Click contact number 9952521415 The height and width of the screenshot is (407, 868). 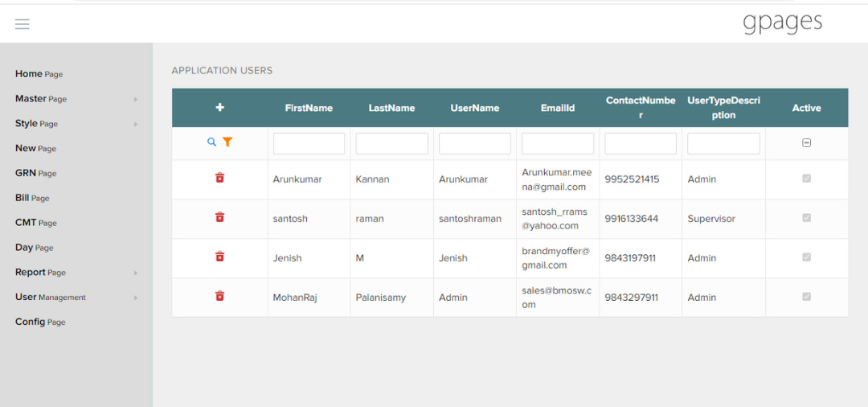[x=632, y=179]
